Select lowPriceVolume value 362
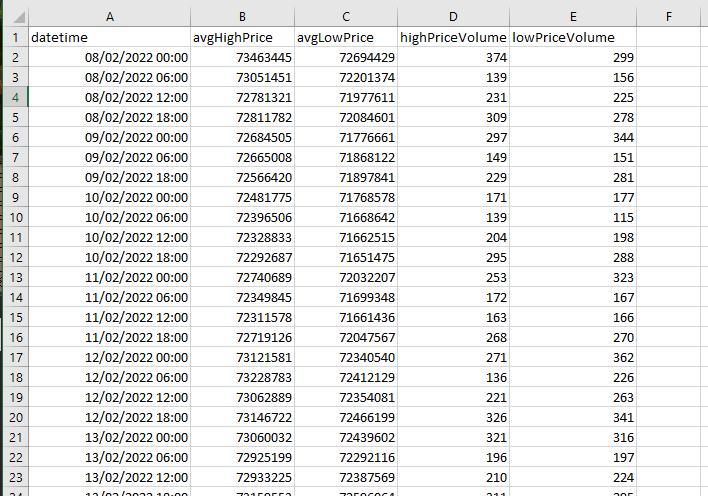The image size is (708, 496). (573, 357)
